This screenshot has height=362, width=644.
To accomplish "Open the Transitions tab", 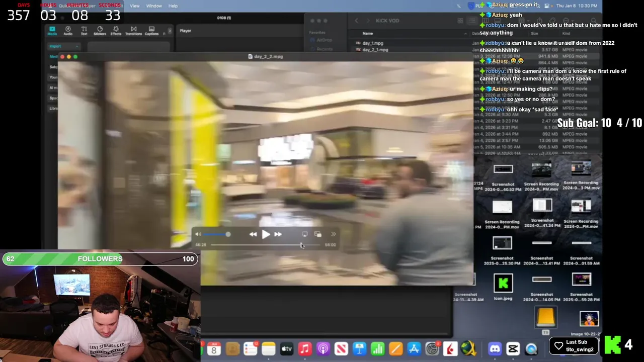I will pyautogui.click(x=133, y=31).
